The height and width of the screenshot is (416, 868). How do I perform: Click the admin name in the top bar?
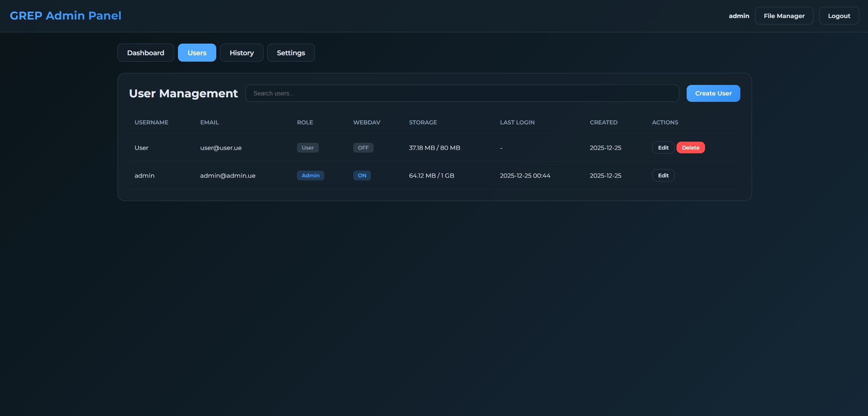tap(738, 16)
